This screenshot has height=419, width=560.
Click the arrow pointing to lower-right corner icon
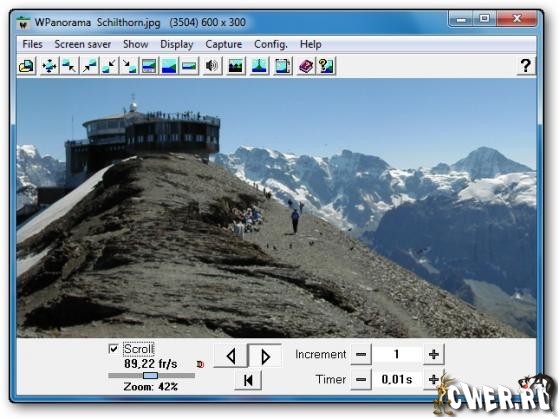(129, 66)
